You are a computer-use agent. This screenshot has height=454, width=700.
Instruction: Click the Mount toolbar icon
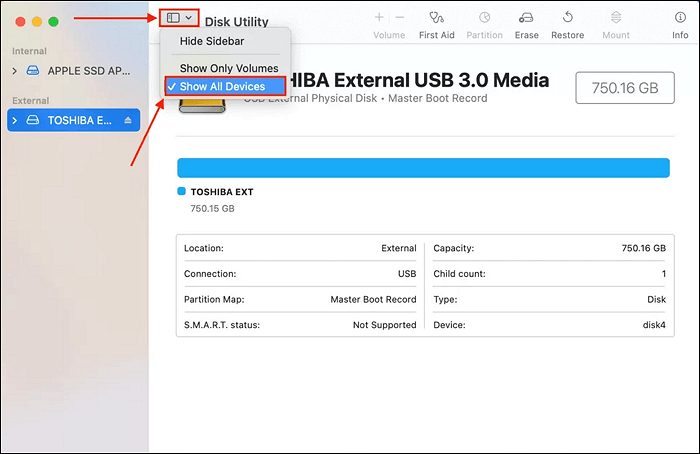pyautogui.click(x=616, y=18)
